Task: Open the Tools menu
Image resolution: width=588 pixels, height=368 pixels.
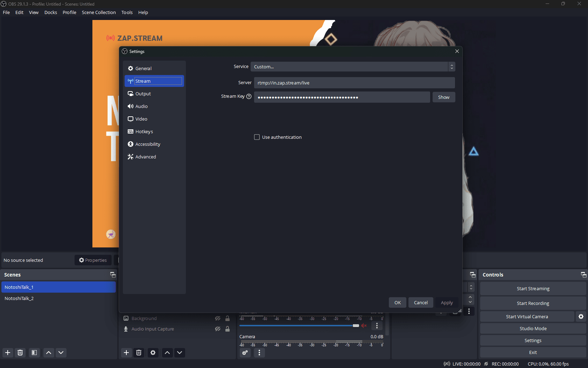Action: (127, 12)
